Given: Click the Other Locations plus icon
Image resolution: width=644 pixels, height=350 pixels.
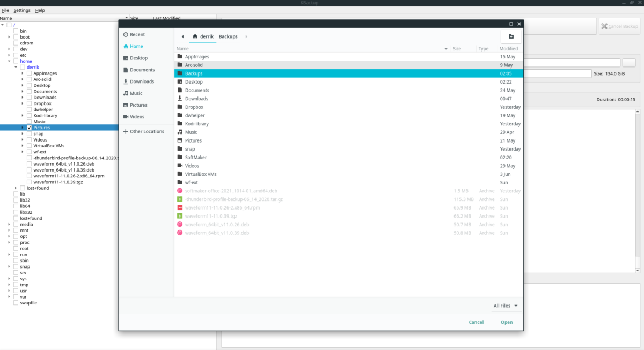Looking at the screenshot, I should tap(126, 131).
